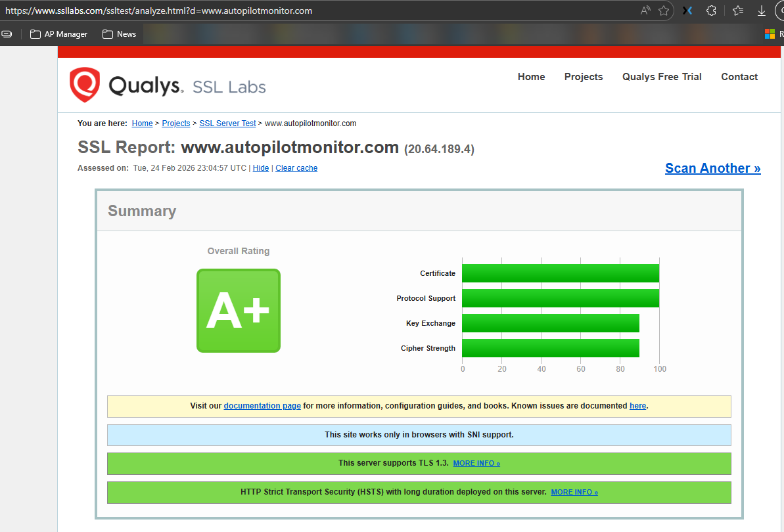Viewport: 784px width, 532px height.
Task: Click the Read Aloud icon in address bar
Action: [645, 11]
